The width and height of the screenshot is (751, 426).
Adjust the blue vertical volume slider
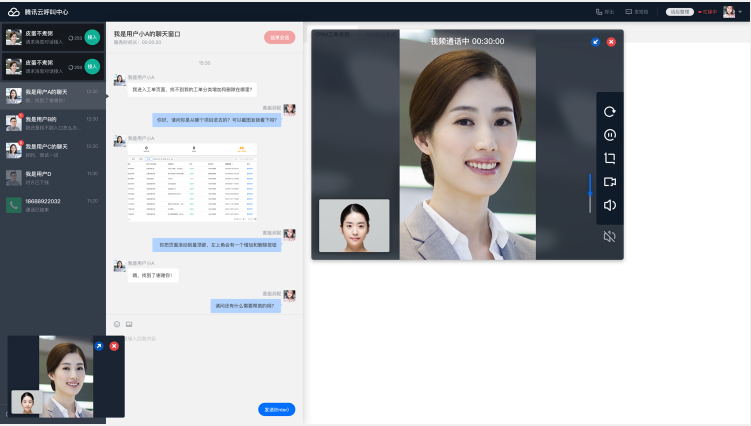tap(590, 194)
